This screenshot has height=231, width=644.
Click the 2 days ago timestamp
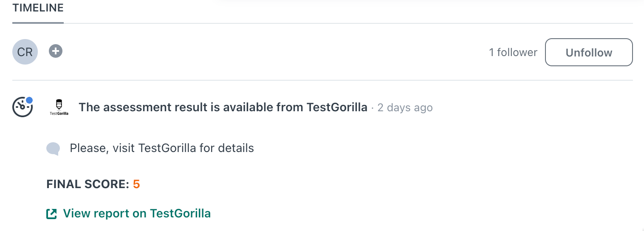click(405, 108)
